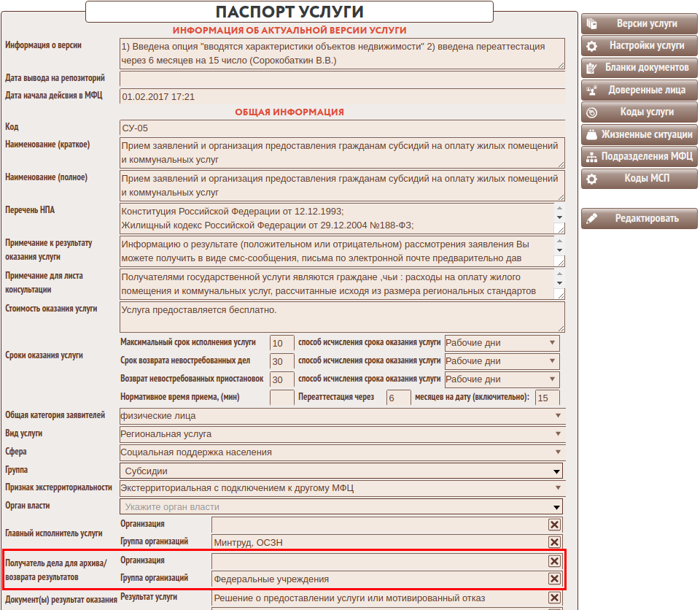The height and width of the screenshot is (610, 700).
Task: Click the Версии услуги icon
Action: click(x=592, y=24)
